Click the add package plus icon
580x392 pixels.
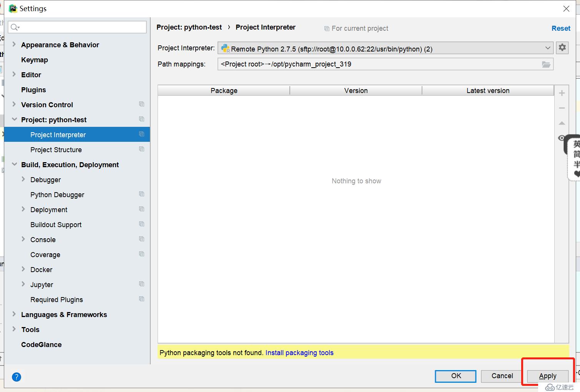pos(562,93)
